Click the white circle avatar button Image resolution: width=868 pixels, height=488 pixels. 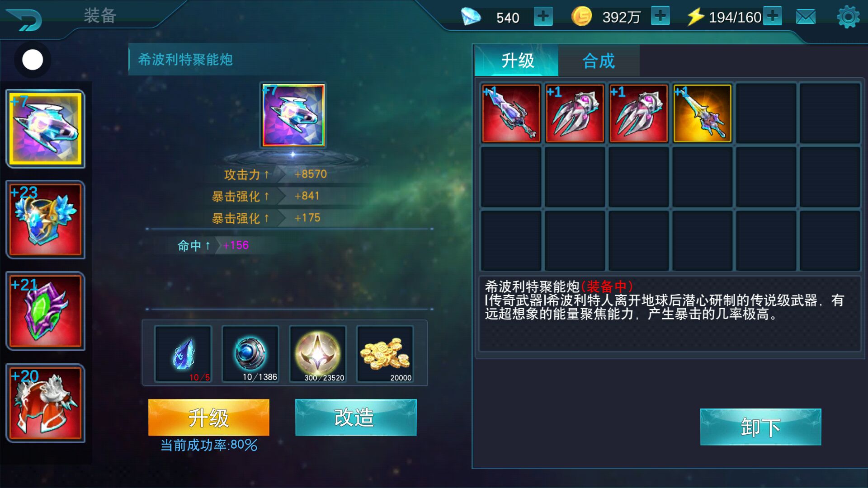(33, 60)
